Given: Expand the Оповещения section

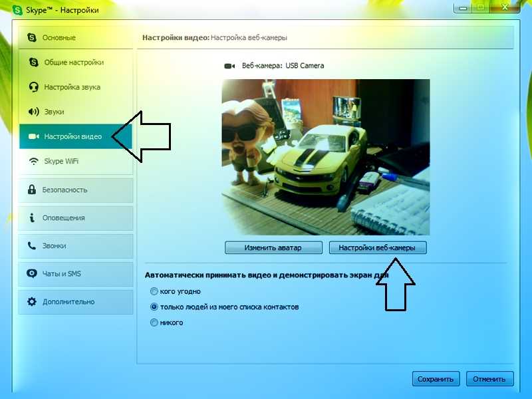Looking at the screenshot, I should [x=76, y=218].
